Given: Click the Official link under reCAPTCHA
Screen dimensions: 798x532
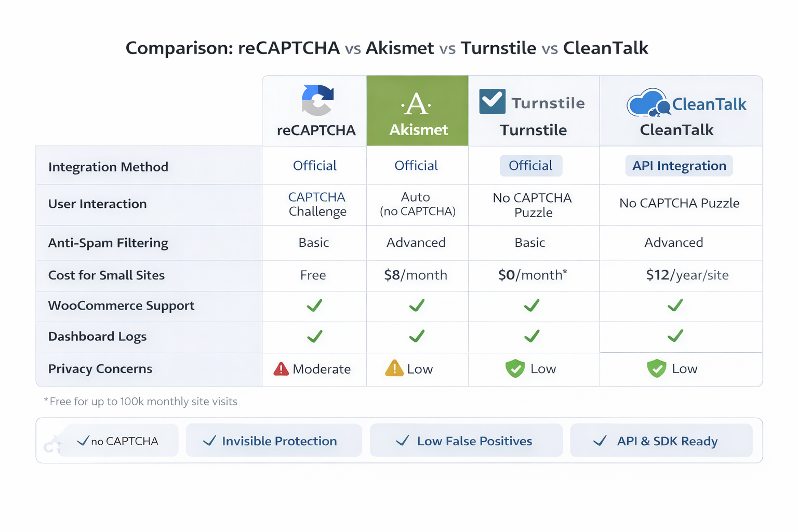Looking at the screenshot, I should [315, 166].
